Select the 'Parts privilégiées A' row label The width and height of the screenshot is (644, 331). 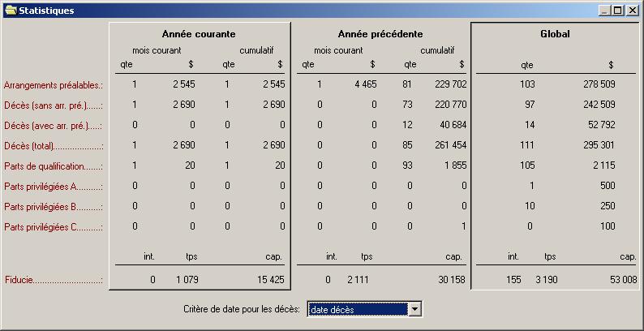point(54,186)
